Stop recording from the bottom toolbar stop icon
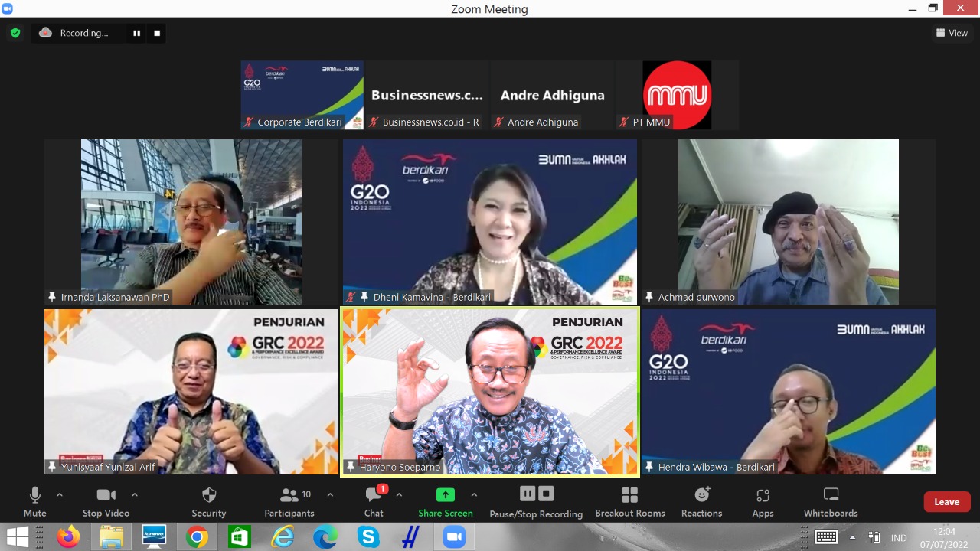The width and height of the screenshot is (980, 551). coord(546,494)
